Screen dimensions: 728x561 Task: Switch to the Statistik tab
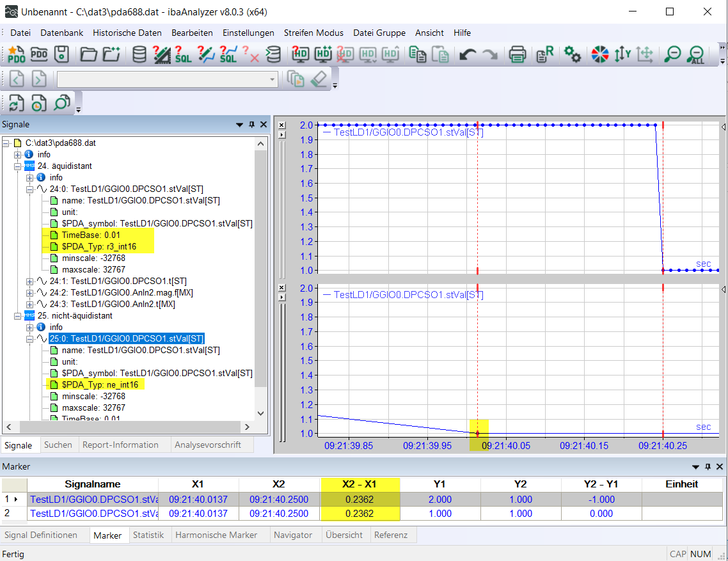coord(148,535)
